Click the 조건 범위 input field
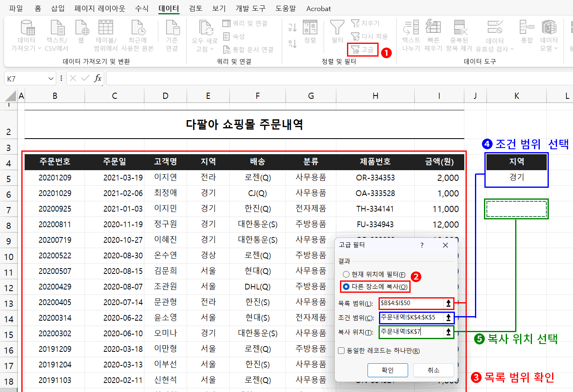The width and height of the screenshot is (573, 392). click(x=412, y=317)
